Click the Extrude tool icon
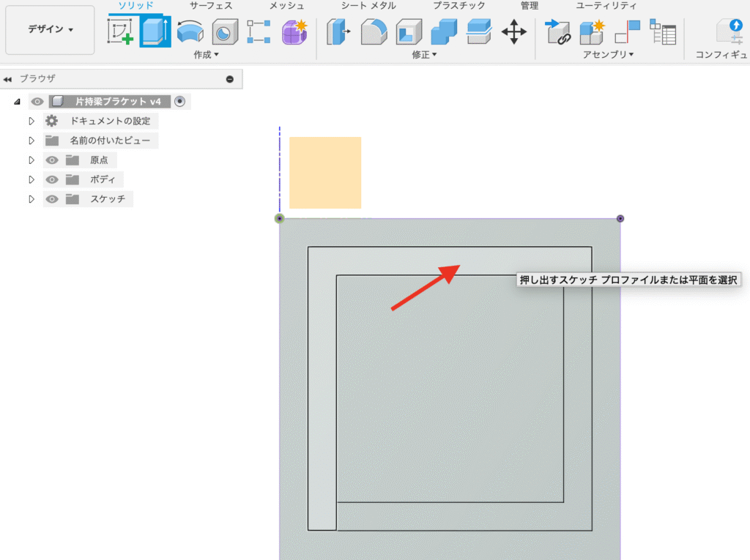The image size is (750, 560). coord(155,32)
